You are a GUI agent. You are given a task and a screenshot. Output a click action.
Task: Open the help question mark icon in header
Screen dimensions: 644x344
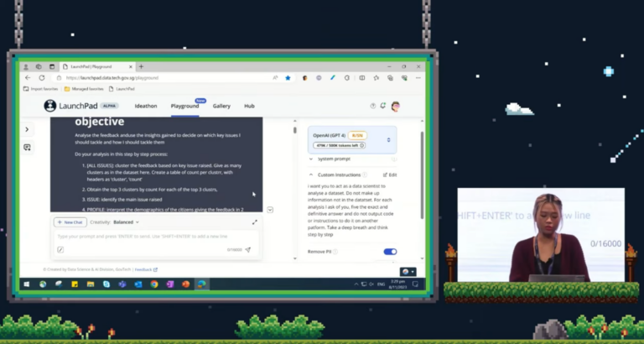(x=373, y=106)
